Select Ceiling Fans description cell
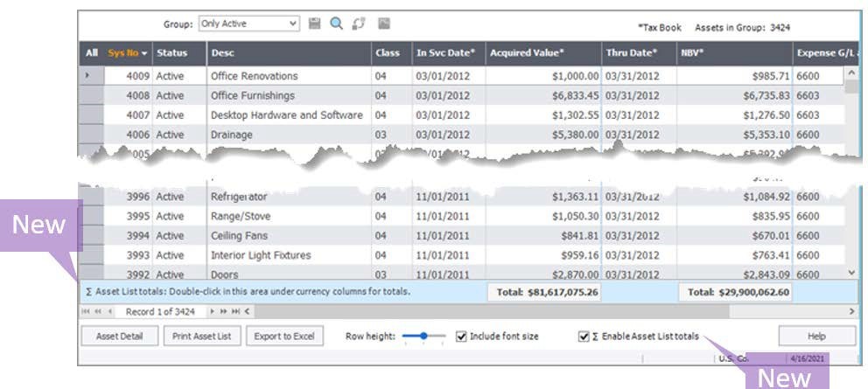This screenshot has height=389, width=868. pos(289,236)
